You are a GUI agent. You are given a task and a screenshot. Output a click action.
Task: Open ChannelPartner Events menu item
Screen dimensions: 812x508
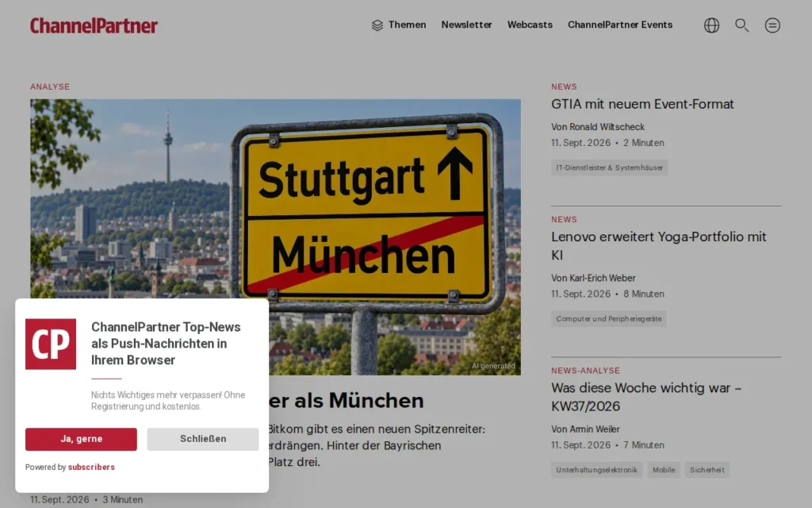coord(620,25)
